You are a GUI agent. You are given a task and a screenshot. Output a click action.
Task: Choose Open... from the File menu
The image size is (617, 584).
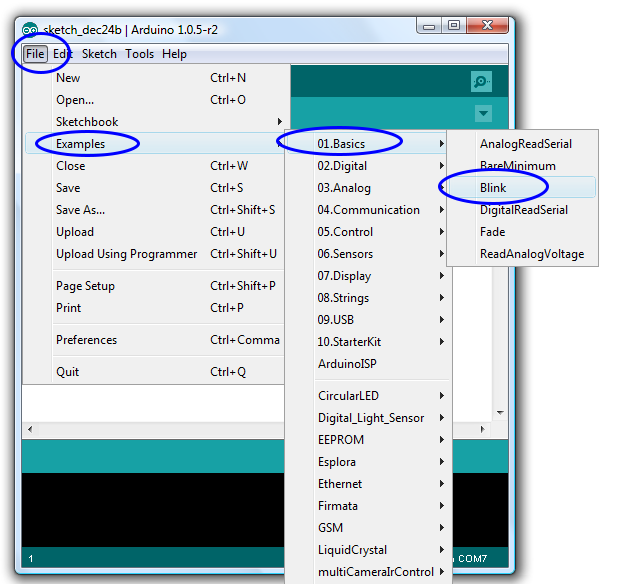tap(156, 100)
